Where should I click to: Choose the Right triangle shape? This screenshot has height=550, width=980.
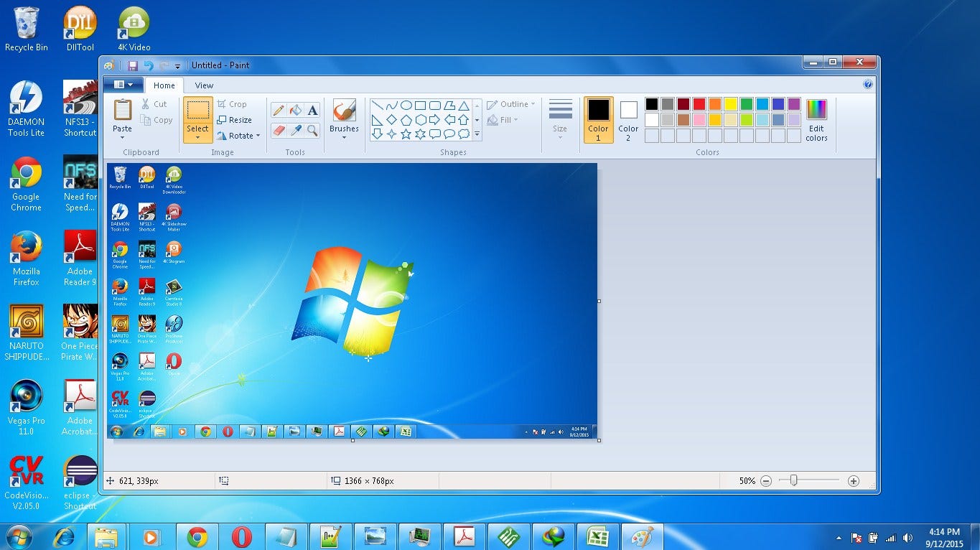(377, 120)
